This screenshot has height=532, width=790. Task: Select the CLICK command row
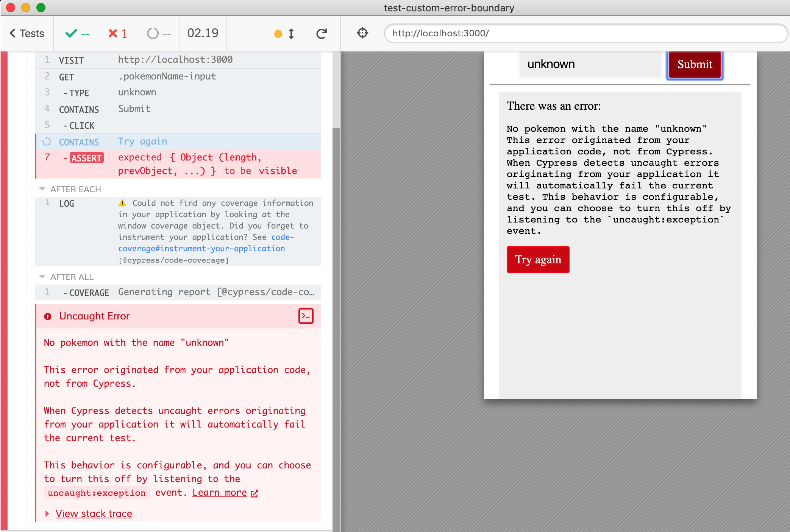pos(178,125)
